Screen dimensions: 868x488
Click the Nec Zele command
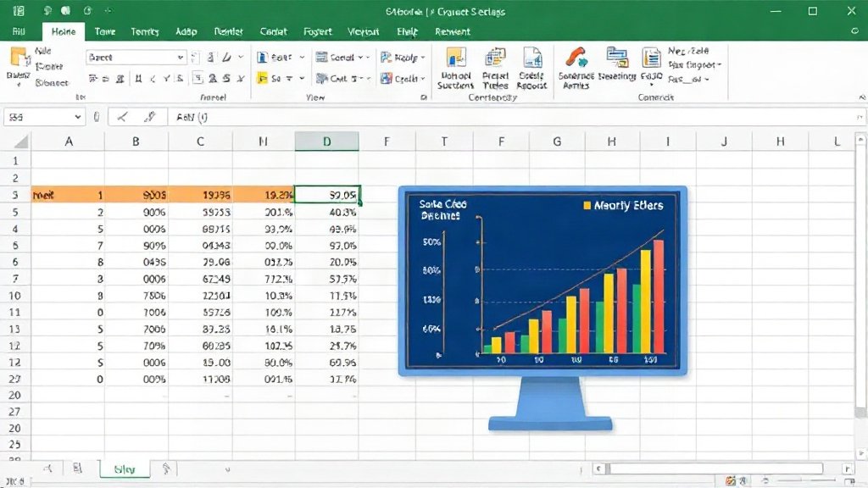(x=688, y=50)
